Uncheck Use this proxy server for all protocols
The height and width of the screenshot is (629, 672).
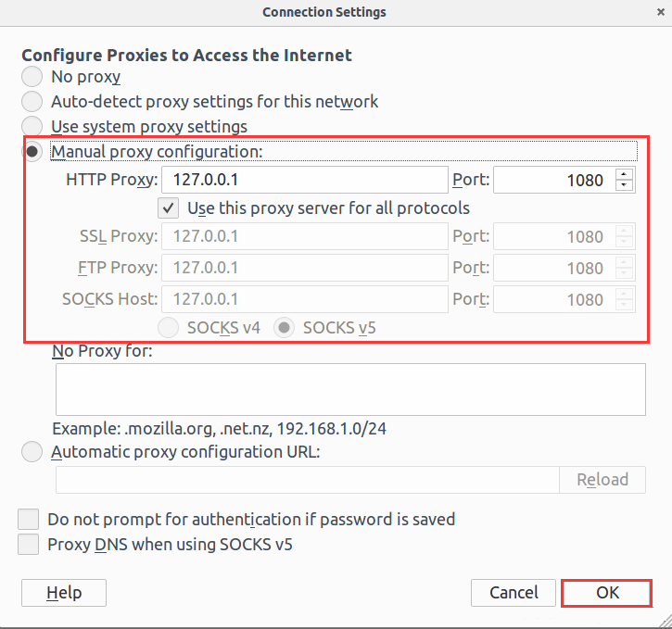169,208
